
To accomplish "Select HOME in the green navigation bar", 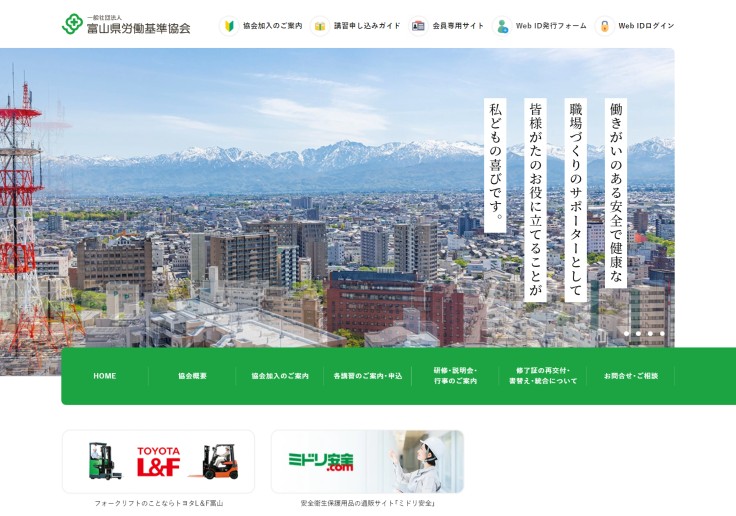I will [105, 376].
